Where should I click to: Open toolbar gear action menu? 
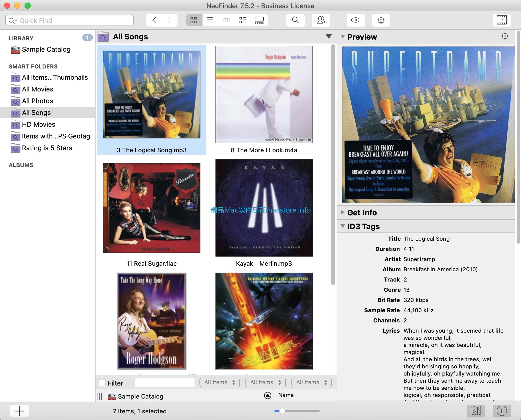click(381, 20)
